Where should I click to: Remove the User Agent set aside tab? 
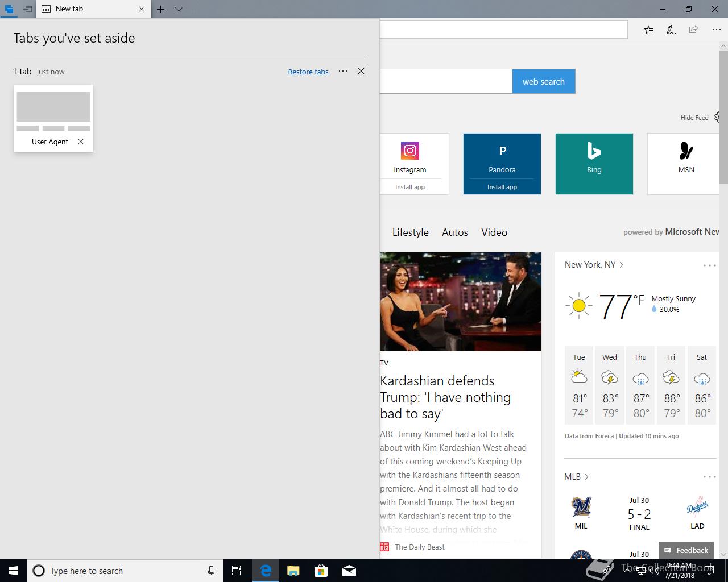81,142
